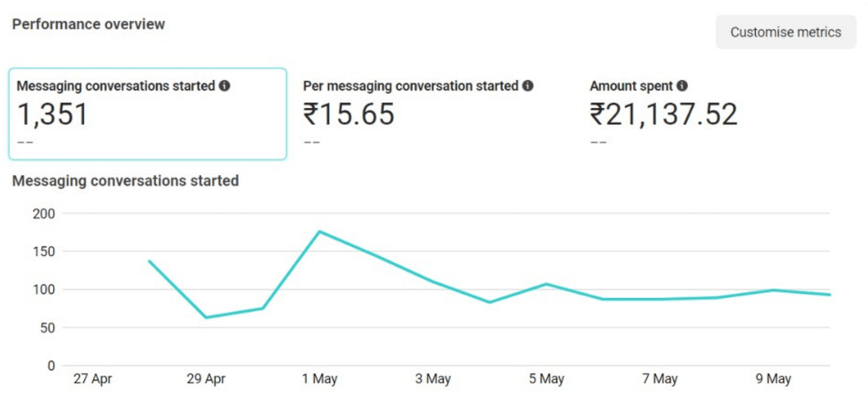This screenshot has height=416, width=868.
Task: Select the ₹21,137.52 amount spent value
Action: pyautogui.click(x=663, y=114)
